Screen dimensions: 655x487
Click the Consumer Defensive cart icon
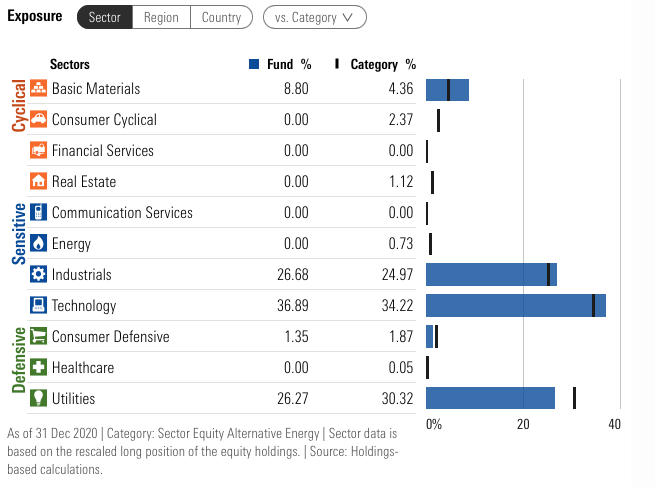[x=39, y=337]
